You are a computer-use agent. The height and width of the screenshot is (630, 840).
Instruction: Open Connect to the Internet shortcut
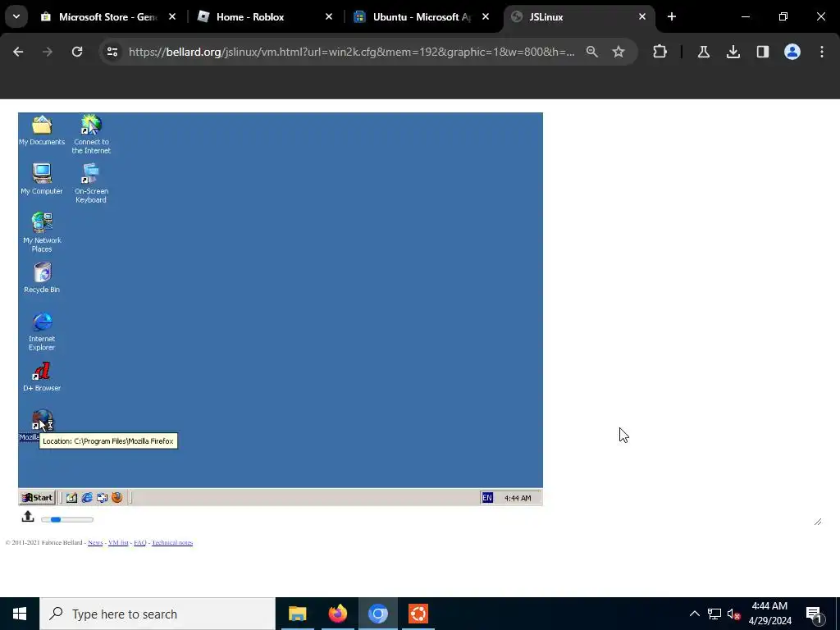point(91,134)
